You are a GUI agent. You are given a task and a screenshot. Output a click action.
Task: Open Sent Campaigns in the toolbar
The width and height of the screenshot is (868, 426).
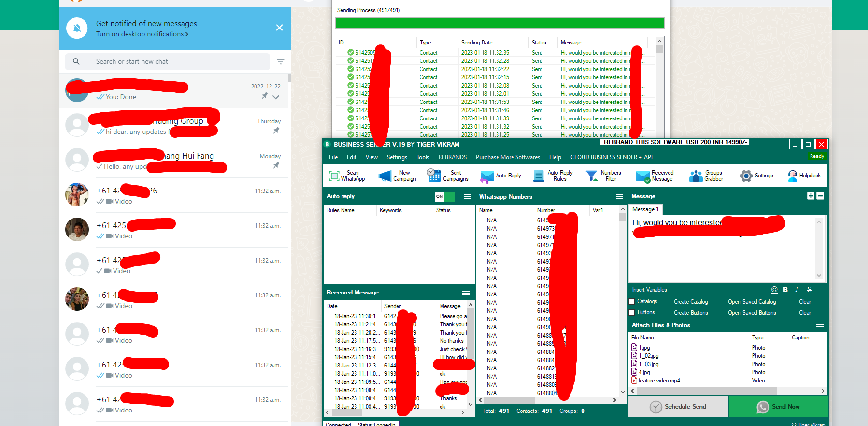coord(448,176)
